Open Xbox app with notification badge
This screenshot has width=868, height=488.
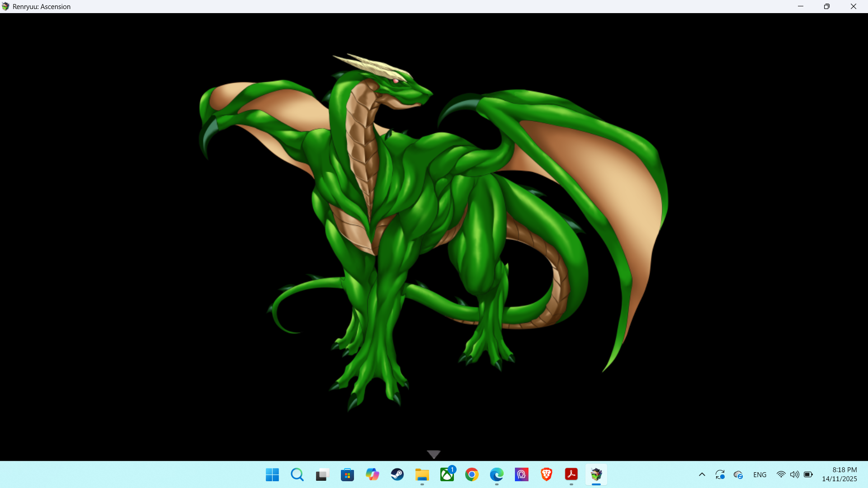click(x=447, y=474)
